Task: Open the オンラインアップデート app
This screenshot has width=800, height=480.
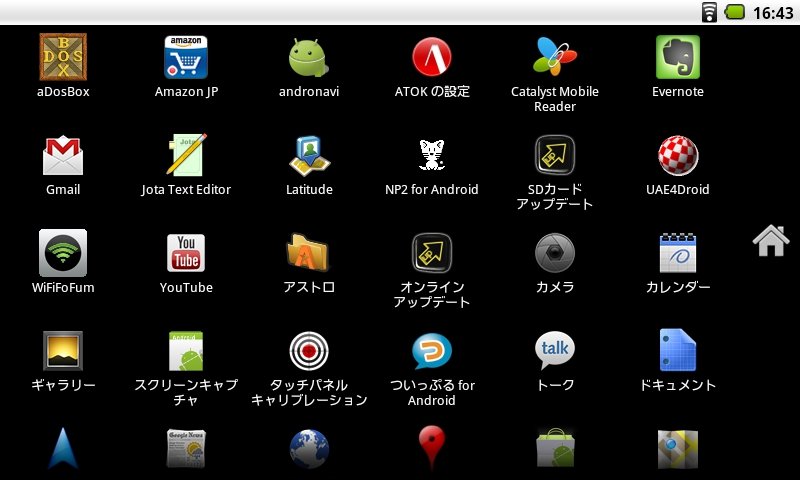Action: 432,253
